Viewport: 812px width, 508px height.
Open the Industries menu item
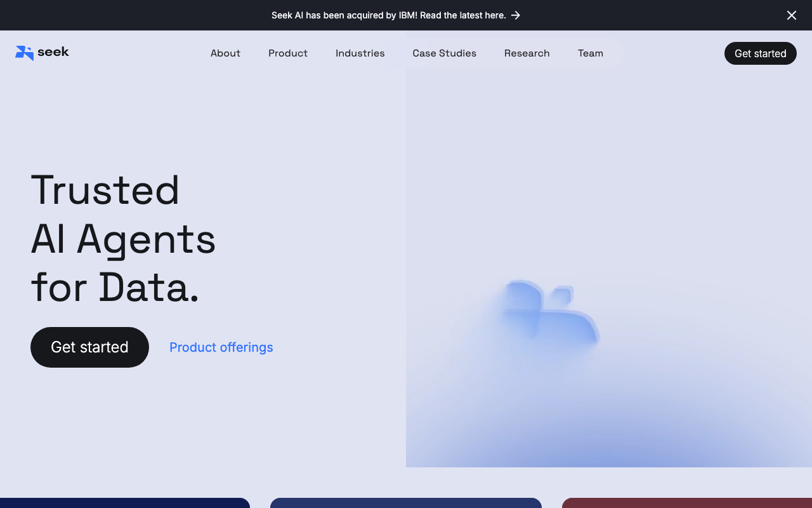point(360,53)
